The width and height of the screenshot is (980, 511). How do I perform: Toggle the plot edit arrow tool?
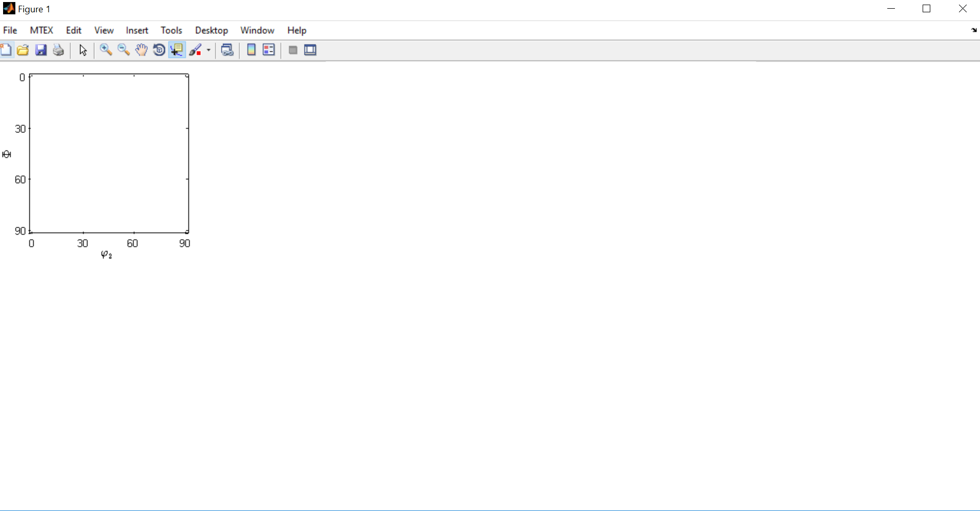click(82, 50)
